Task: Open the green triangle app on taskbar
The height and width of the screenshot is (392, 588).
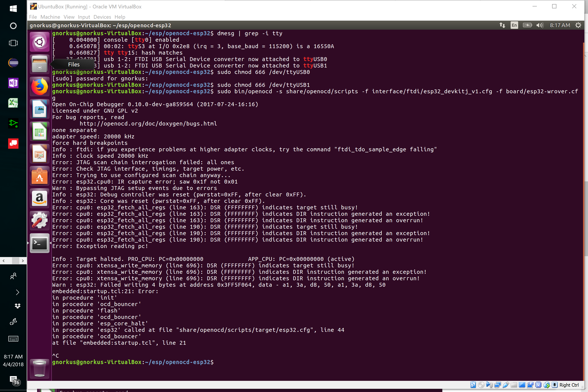Action: tap(13, 123)
